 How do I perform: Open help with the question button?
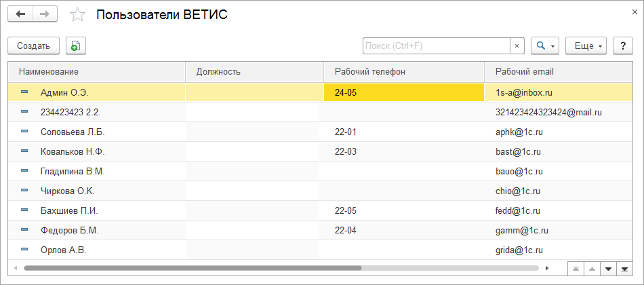coord(623,45)
